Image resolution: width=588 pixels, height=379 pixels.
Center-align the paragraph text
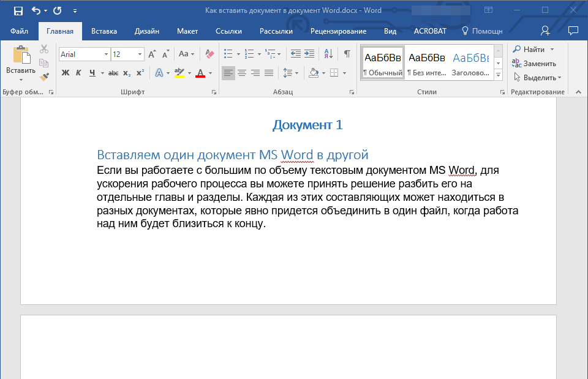point(242,73)
